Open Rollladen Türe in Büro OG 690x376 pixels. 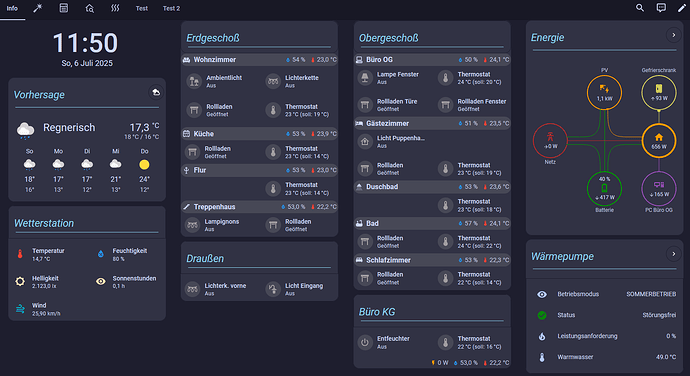click(393, 105)
